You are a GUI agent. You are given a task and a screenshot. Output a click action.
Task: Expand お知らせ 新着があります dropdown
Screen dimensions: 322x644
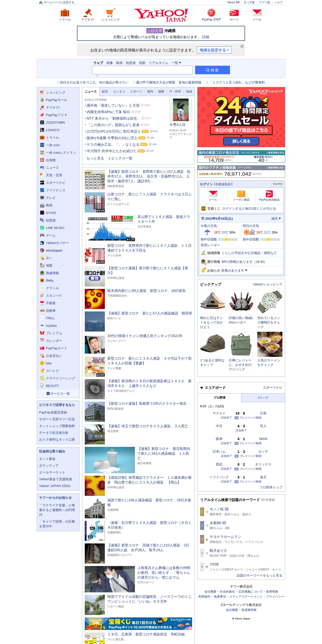234,270
